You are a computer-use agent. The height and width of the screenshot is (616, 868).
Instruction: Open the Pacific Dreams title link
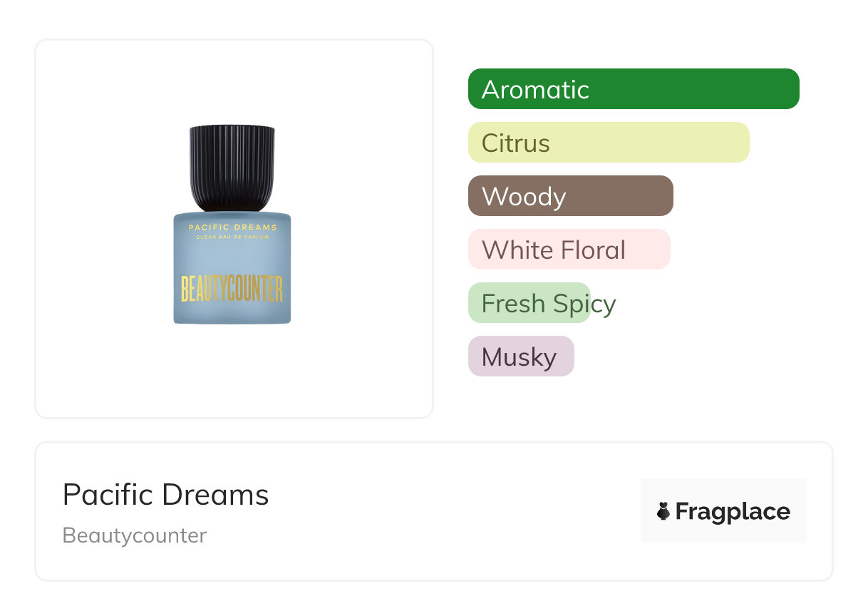pyautogui.click(x=165, y=495)
